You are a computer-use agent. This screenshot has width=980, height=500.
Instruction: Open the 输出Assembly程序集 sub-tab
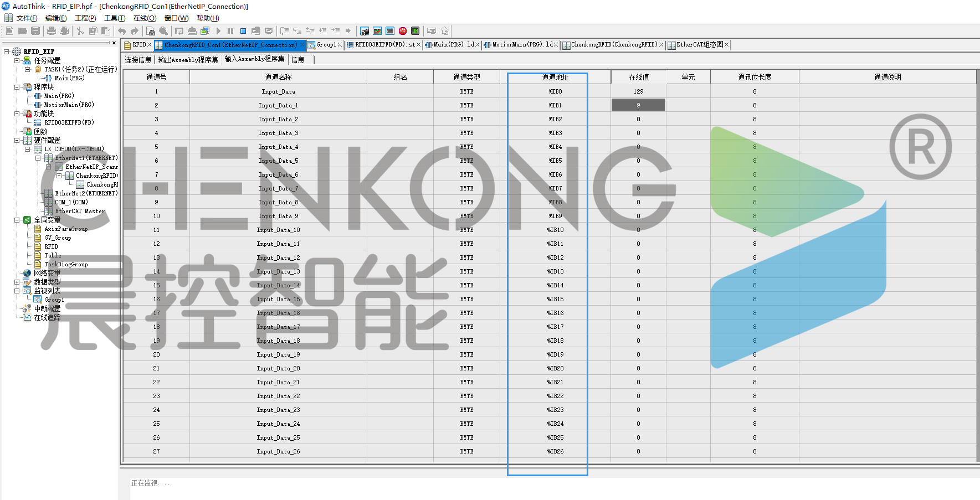point(188,60)
